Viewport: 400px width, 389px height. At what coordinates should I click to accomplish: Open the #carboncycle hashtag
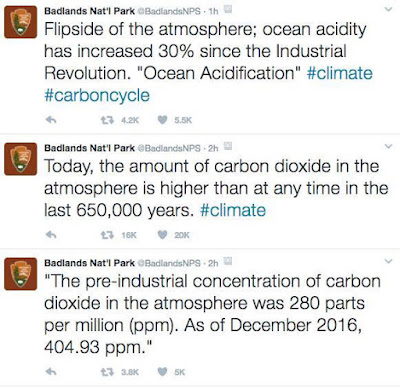[97, 96]
